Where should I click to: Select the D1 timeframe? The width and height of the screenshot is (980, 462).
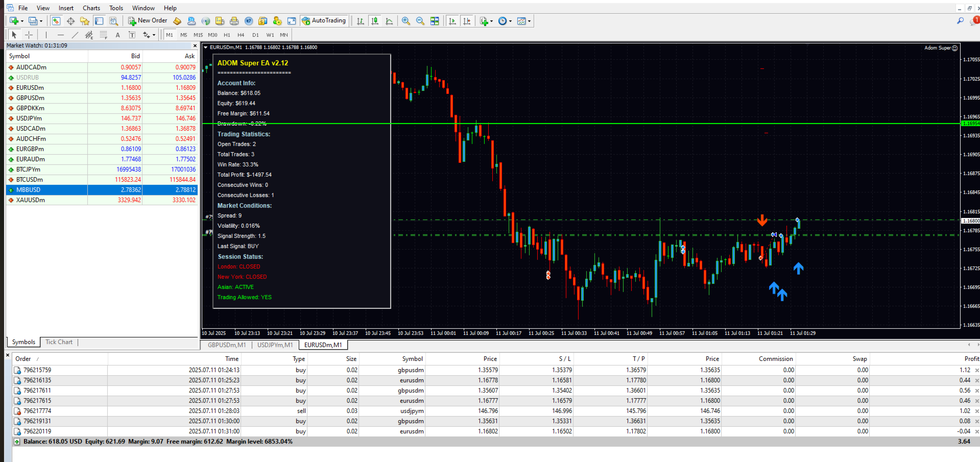(255, 35)
